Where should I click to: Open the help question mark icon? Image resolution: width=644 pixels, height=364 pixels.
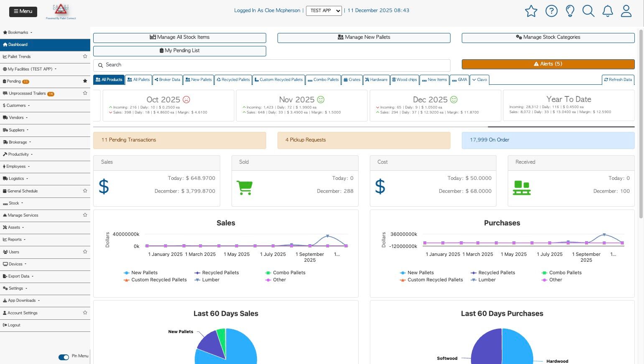pyautogui.click(x=552, y=11)
